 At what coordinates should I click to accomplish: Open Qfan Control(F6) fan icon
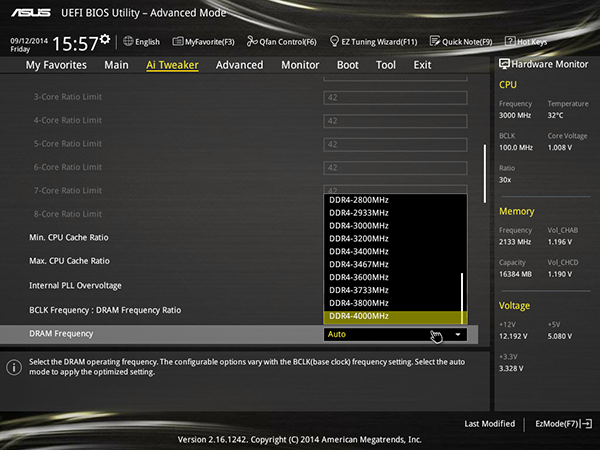252,41
